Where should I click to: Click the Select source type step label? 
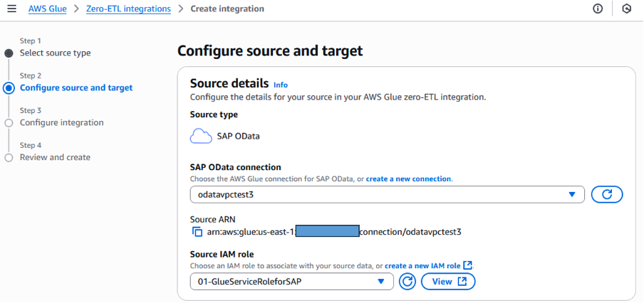point(55,53)
